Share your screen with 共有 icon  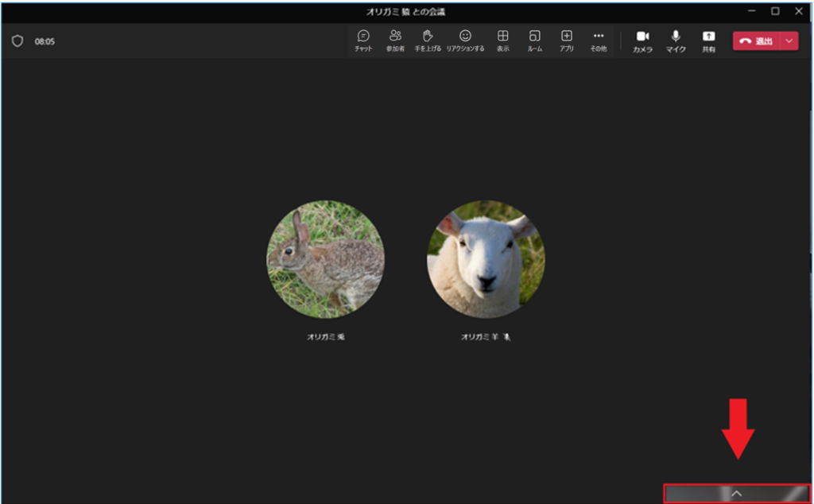(708, 41)
